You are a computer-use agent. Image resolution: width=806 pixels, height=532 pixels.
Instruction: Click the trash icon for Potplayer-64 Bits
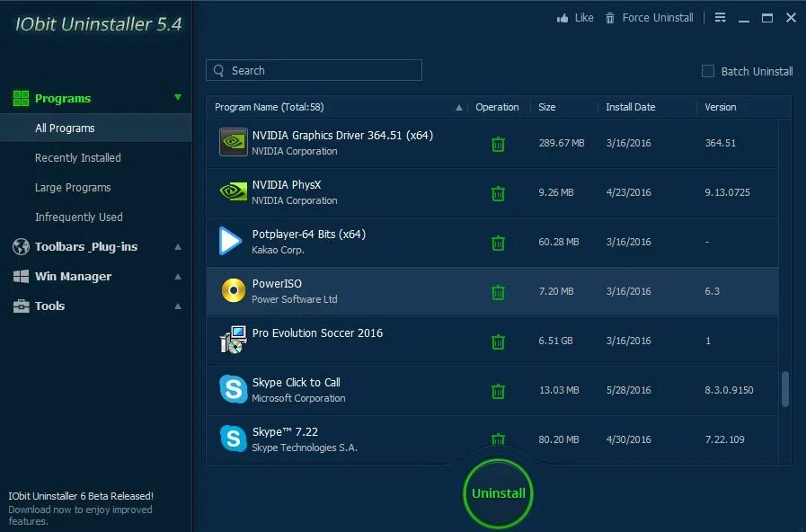[498, 244]
